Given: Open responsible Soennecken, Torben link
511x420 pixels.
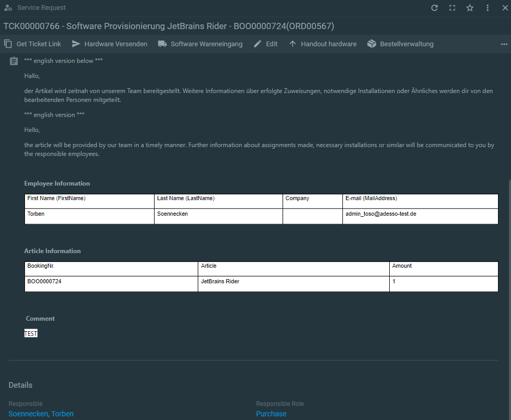Looking at the screenshot, I should tap(41, 414).
